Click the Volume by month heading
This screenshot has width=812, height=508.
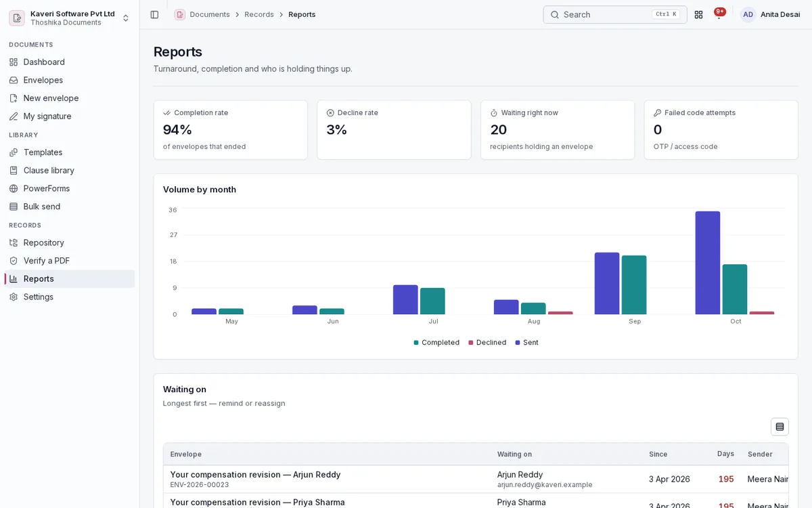[200, 190]
